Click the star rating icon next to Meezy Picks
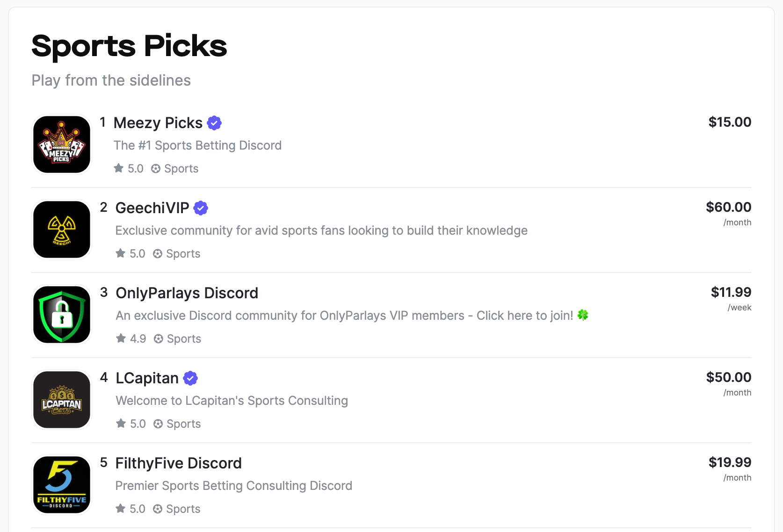The width and height of the screenshot is (783, 532). (119, 168)
